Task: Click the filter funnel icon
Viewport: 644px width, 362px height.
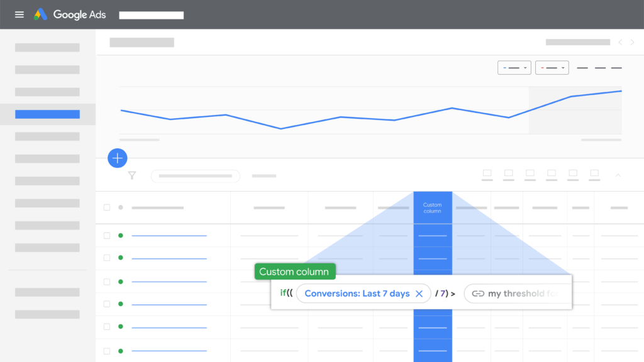Action: (132, 176)
